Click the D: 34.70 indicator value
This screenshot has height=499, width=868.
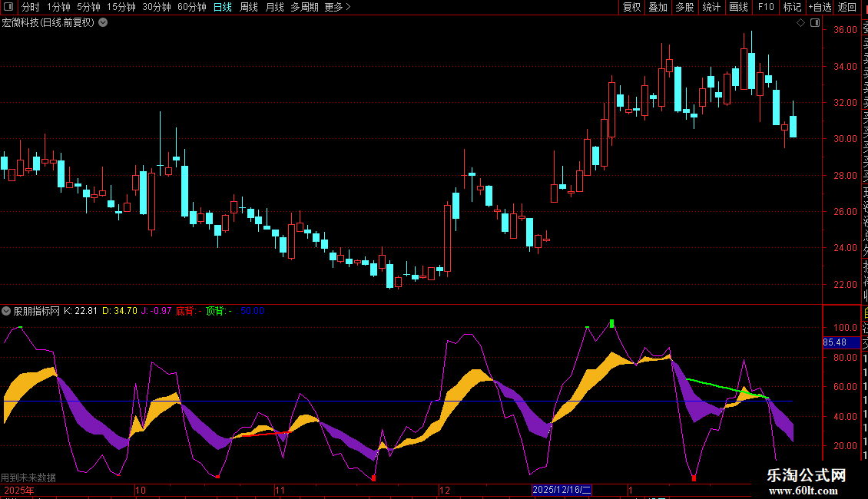[120, 311]
